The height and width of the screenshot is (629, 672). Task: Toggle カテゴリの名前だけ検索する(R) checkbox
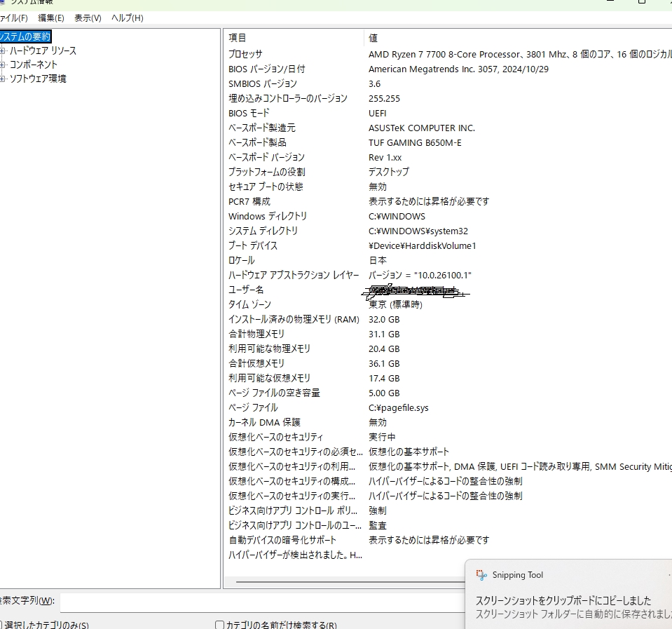pyautogui.click(x=219, y=625)
